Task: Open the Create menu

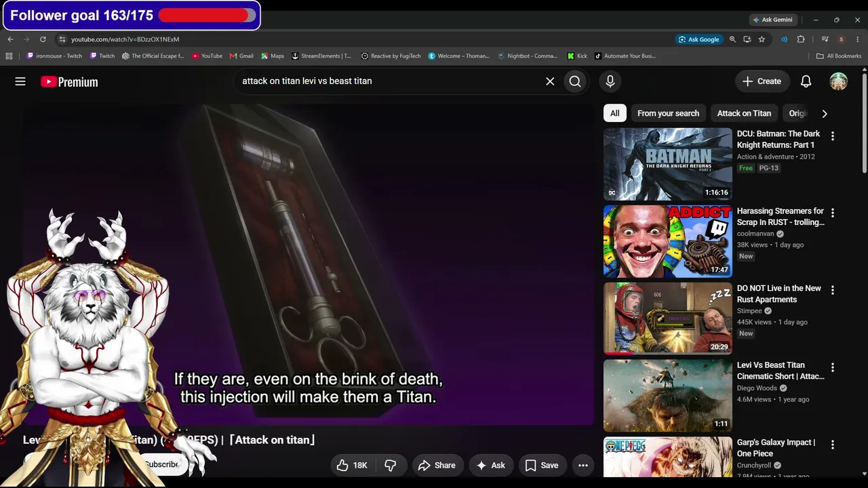Action: pos(762,81)
